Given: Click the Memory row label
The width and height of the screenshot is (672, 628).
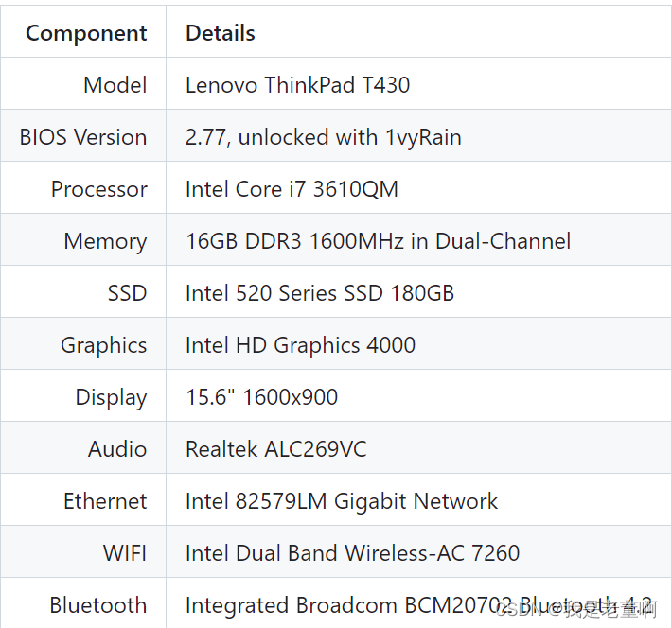Looking at the screenshot, I should [x=105, y=241].
